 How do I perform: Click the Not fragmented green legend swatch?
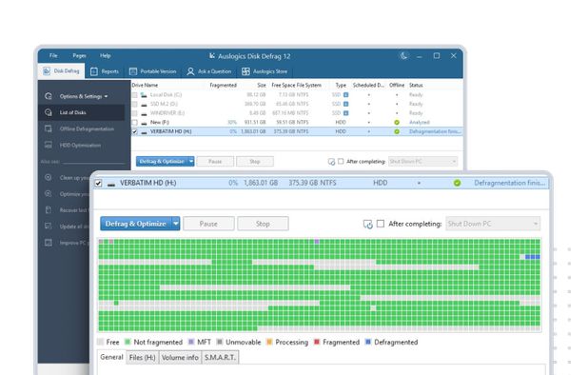coord(127,342)
